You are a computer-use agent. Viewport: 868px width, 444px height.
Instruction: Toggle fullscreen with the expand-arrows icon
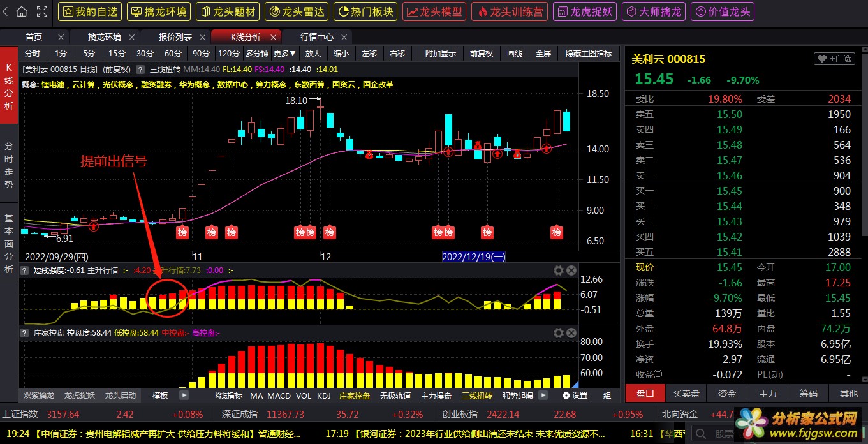(x=41, y=11)
